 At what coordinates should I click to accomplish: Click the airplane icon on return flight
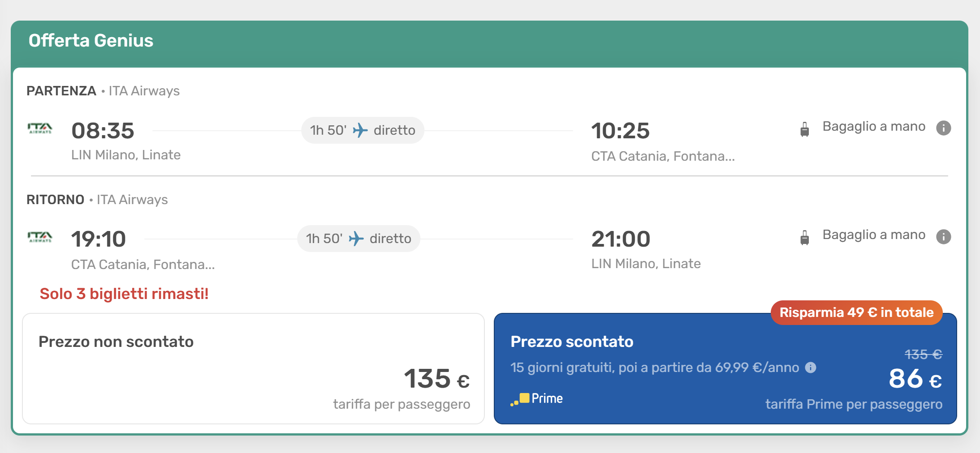[x=356, y=239]
